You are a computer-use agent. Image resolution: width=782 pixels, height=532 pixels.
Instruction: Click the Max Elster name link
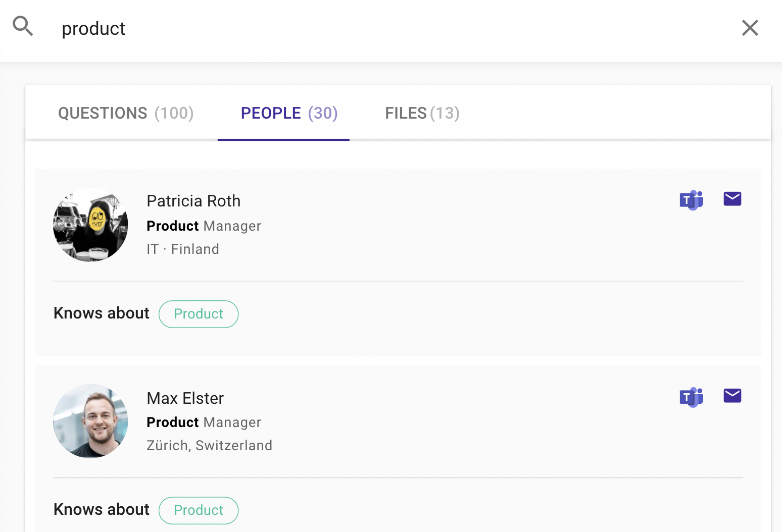point(185,398)
